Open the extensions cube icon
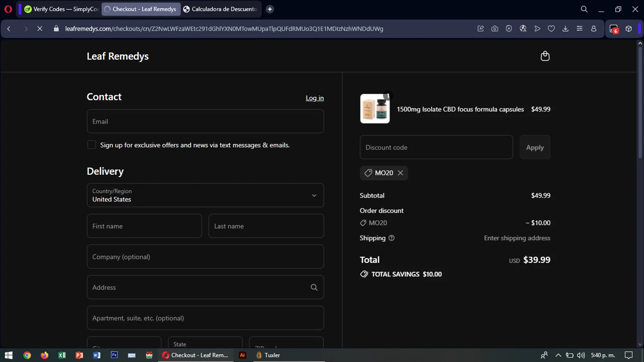 [x=629, y=29]
